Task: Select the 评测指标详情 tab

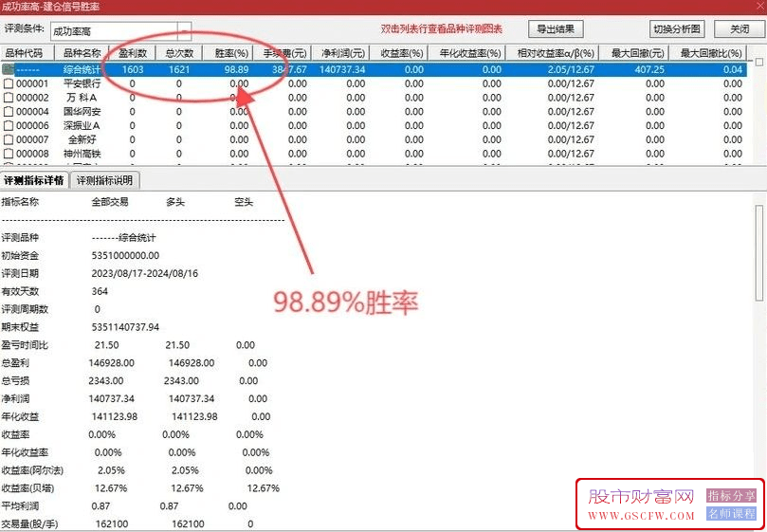Action: 34,180
